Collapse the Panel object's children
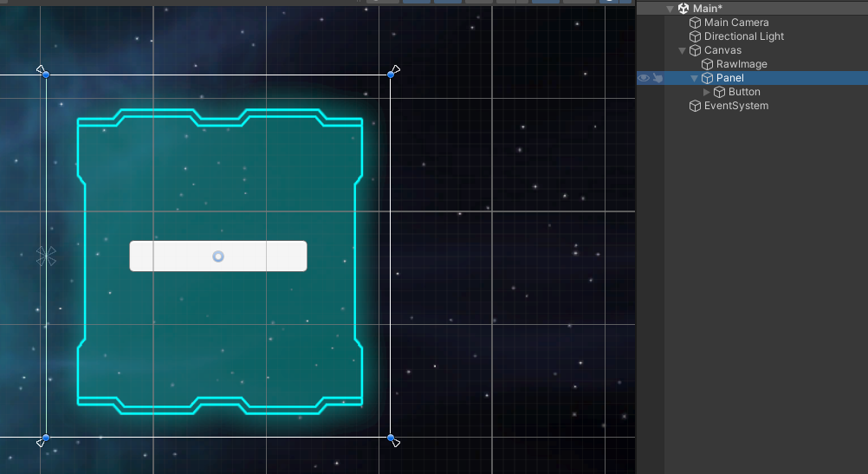The height and width of the screenshot is (474, 868). point(694,78)
